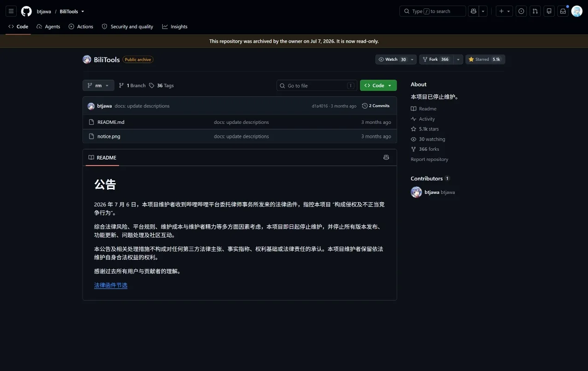Open the Contributors heading link
The width and height of the screenshot is (588, 371).
click(430, 179)
